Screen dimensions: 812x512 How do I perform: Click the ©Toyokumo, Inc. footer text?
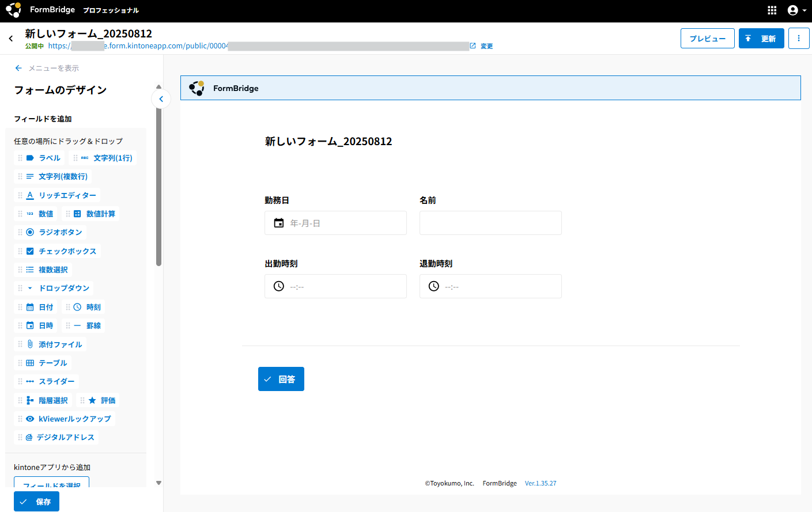(450, 483)
